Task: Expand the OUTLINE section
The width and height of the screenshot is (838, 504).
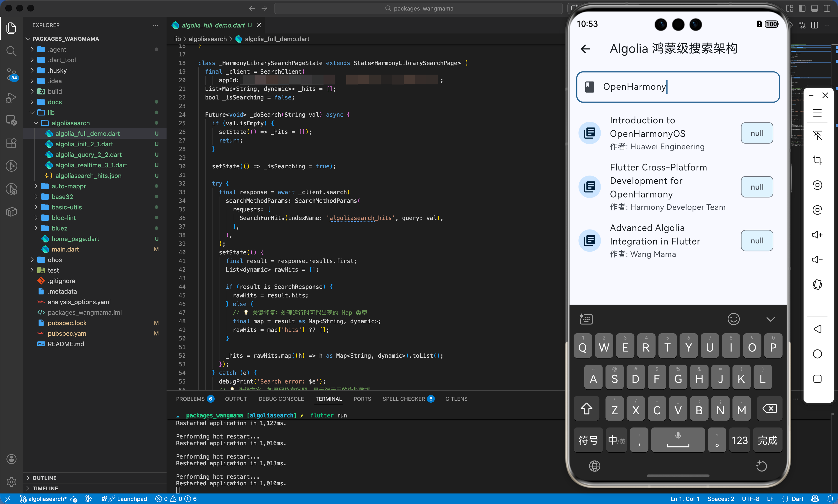Action: (44, 477)
